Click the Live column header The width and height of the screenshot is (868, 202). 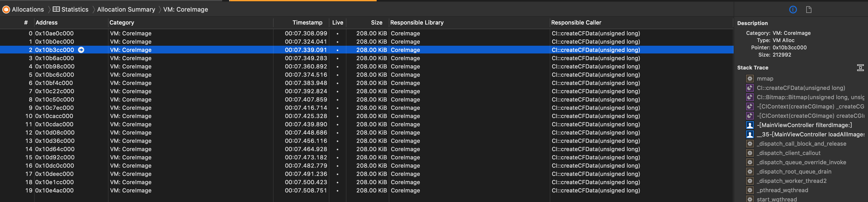click(337, 22)
